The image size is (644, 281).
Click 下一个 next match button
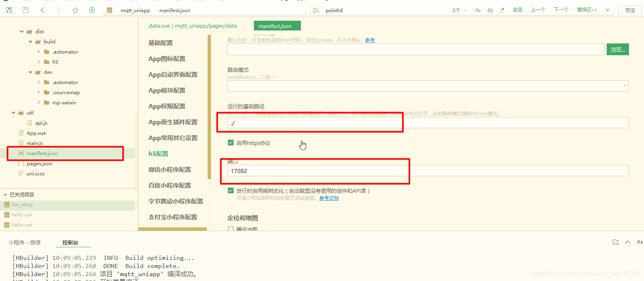561,10
